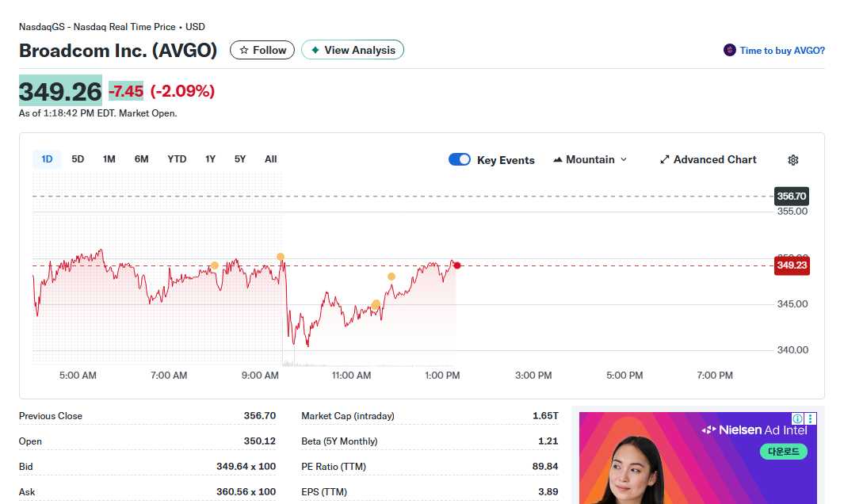Select the Time to buy AVGO badge icon

(728, 50)
